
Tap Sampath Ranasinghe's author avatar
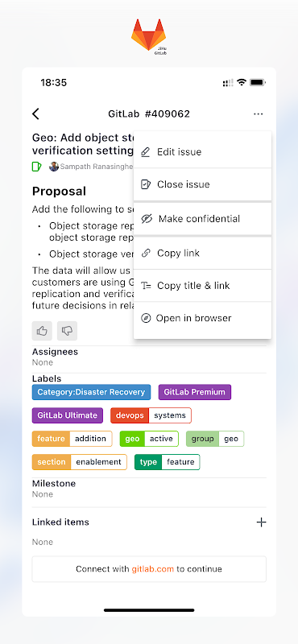tap(54, 167)
